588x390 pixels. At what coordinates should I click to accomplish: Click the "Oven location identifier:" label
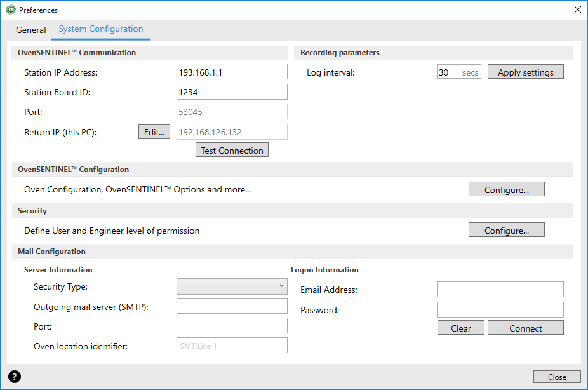click(81, 346)
